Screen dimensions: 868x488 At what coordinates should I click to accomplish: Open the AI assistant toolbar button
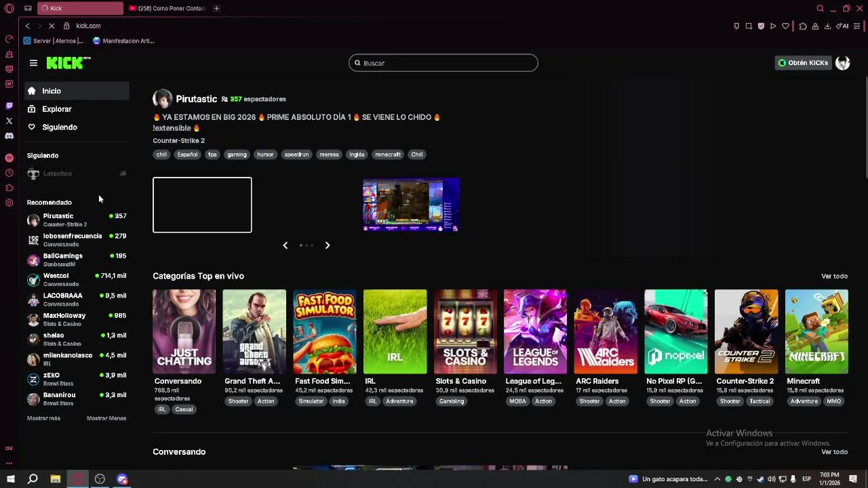pos(842,26)
